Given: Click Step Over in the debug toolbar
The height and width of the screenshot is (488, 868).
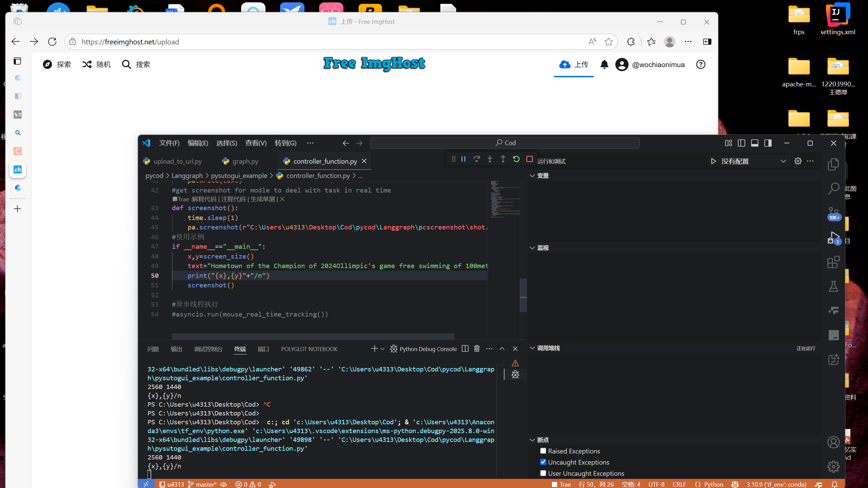Looking at the screenshot, I should 477,159.
